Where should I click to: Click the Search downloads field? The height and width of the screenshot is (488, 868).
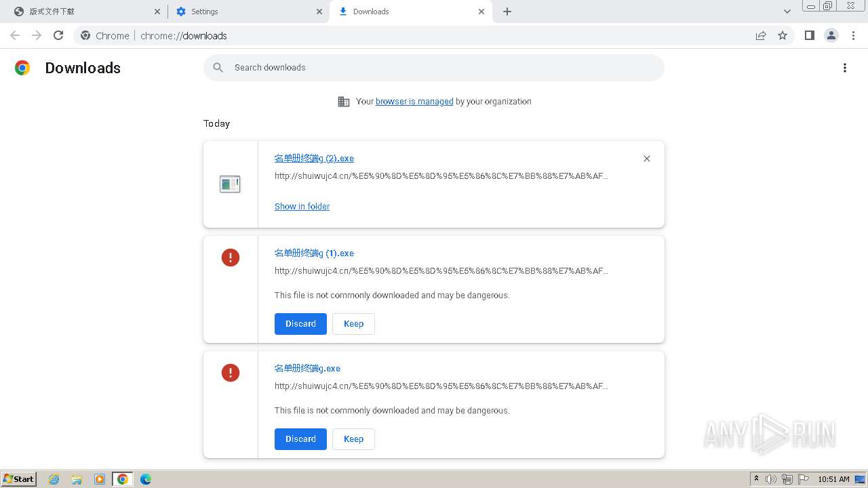(x=434, y=68)
